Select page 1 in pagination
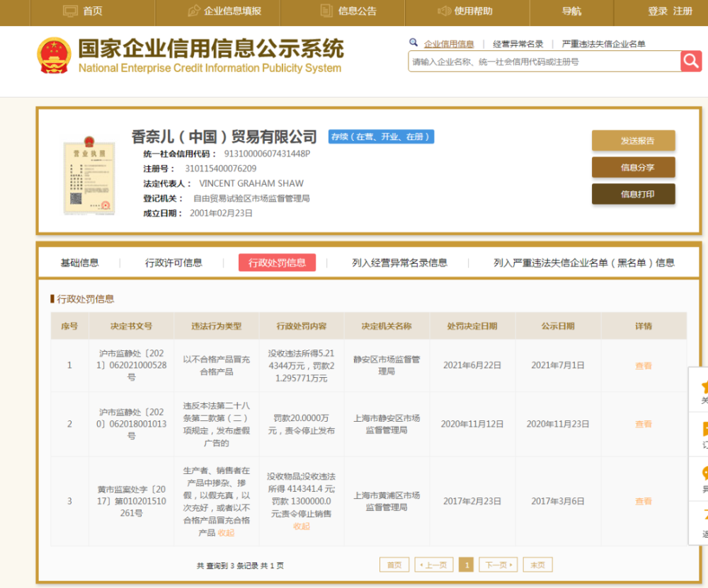The image size is (708, 588). [467, 565]
